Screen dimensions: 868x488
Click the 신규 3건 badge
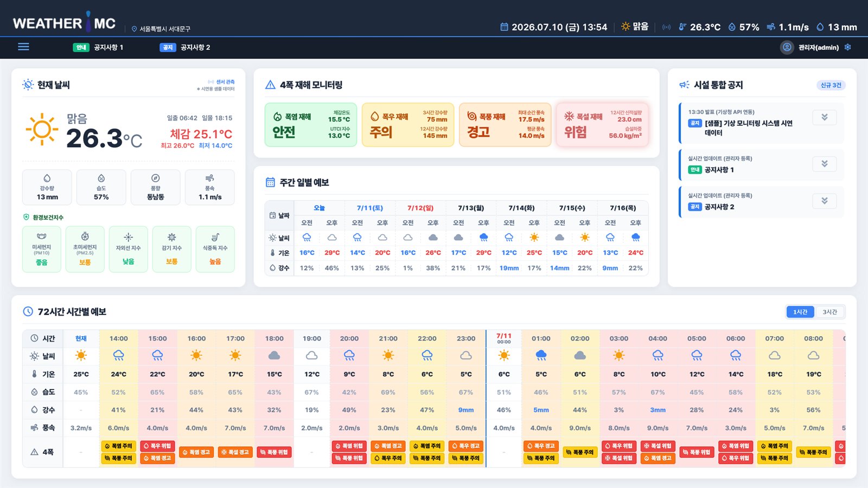[x=831, y=85]
